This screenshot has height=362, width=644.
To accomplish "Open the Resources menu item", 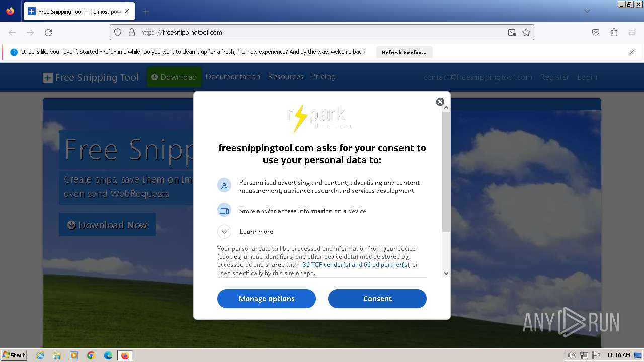I will 286,77.
